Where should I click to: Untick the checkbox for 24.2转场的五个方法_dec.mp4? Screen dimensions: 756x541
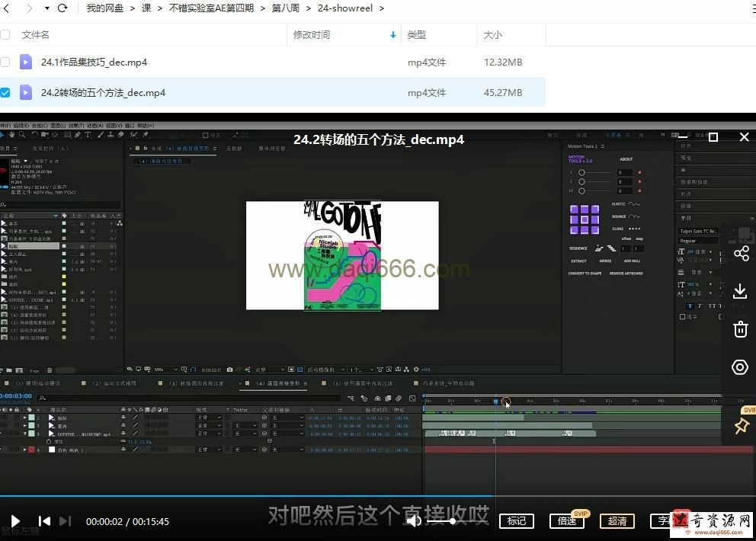5,92
